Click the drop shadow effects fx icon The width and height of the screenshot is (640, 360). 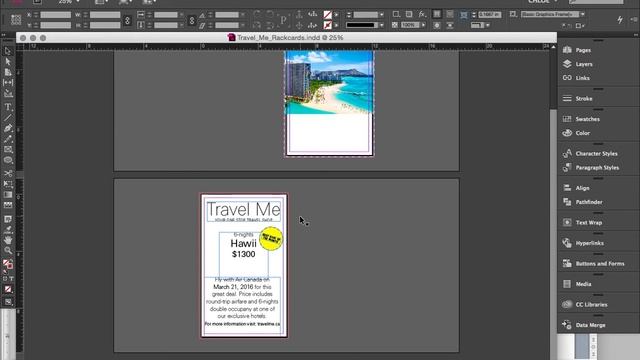tap(422, 14)
